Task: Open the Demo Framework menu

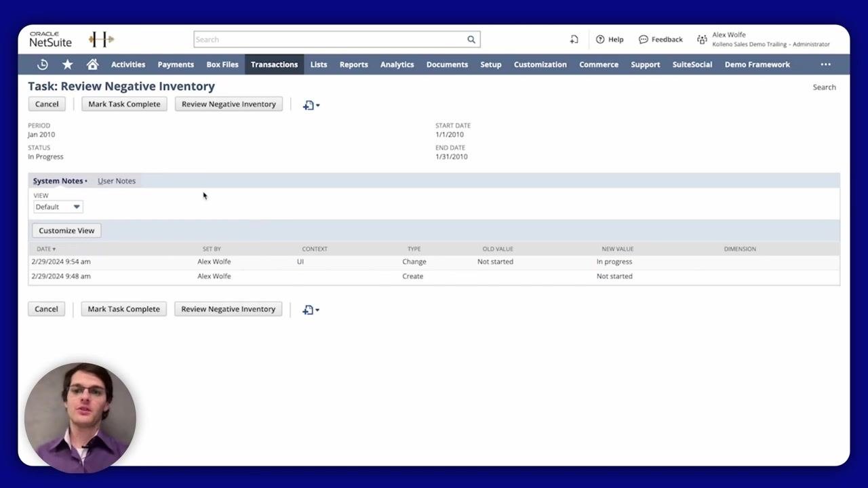Action: tap(757, 64)
